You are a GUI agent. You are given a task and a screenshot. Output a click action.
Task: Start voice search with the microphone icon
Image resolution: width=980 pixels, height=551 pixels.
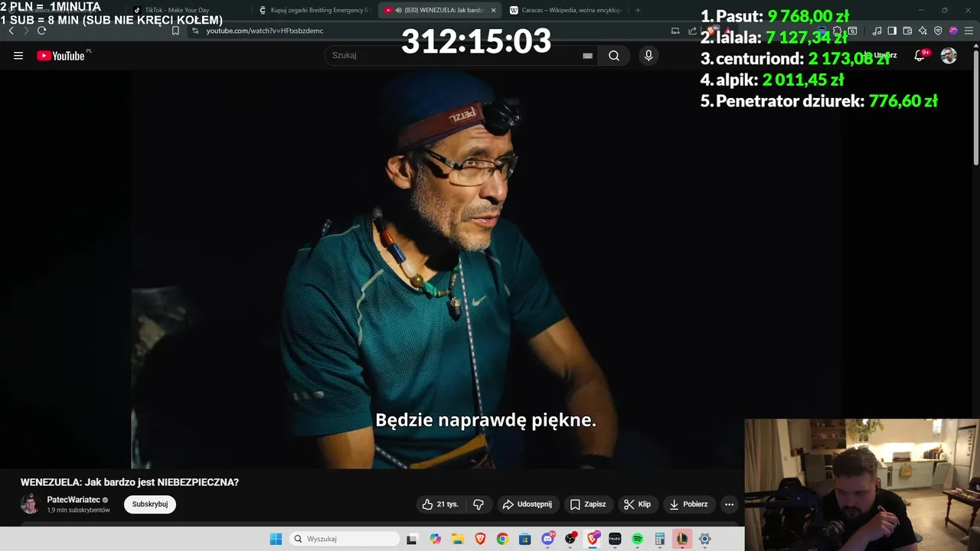(648, 55)
